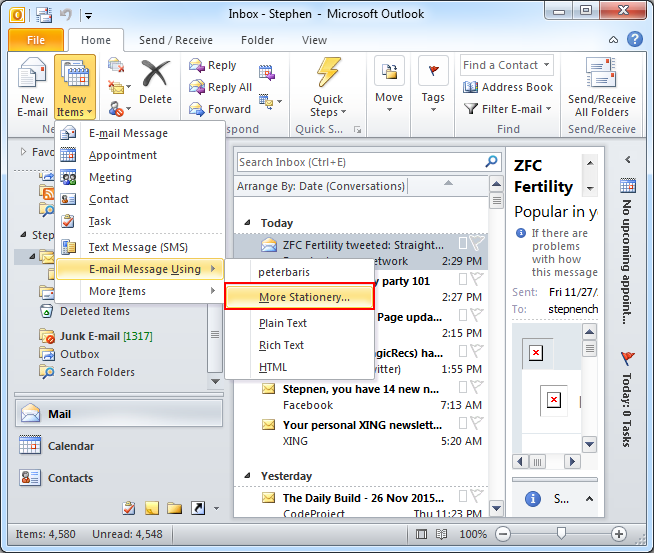
Task: Open the More respond actions dropdown
Action: (x=270, y=101)
